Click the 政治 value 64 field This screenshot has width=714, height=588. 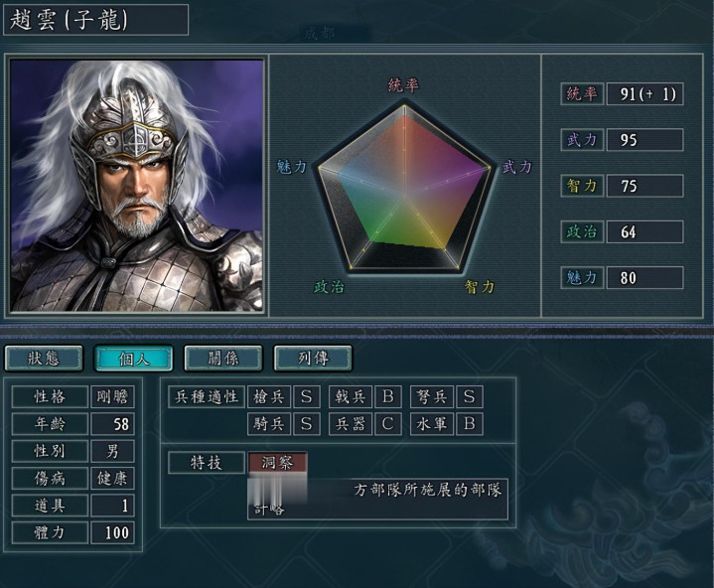[x=644, y=231]
